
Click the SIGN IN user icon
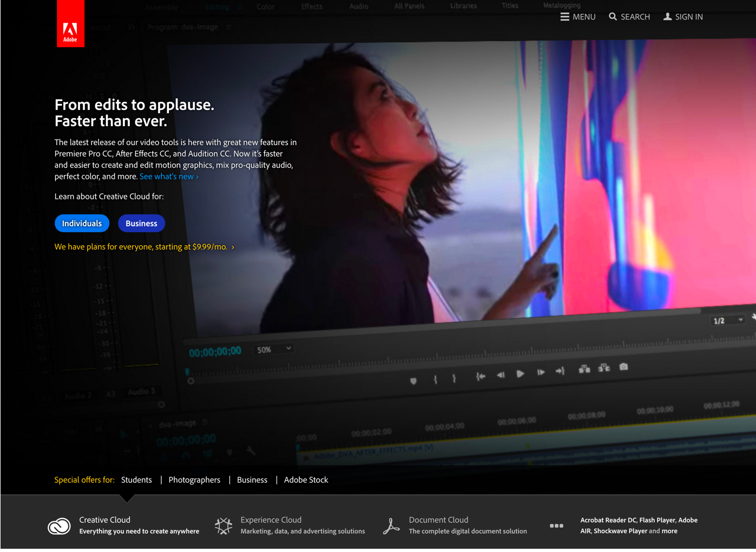[667, 17]
